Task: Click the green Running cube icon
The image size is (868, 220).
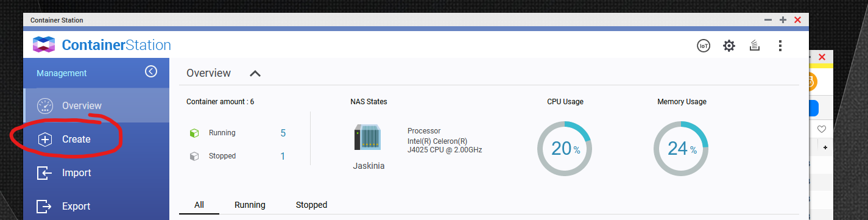Action: point(194,133)
